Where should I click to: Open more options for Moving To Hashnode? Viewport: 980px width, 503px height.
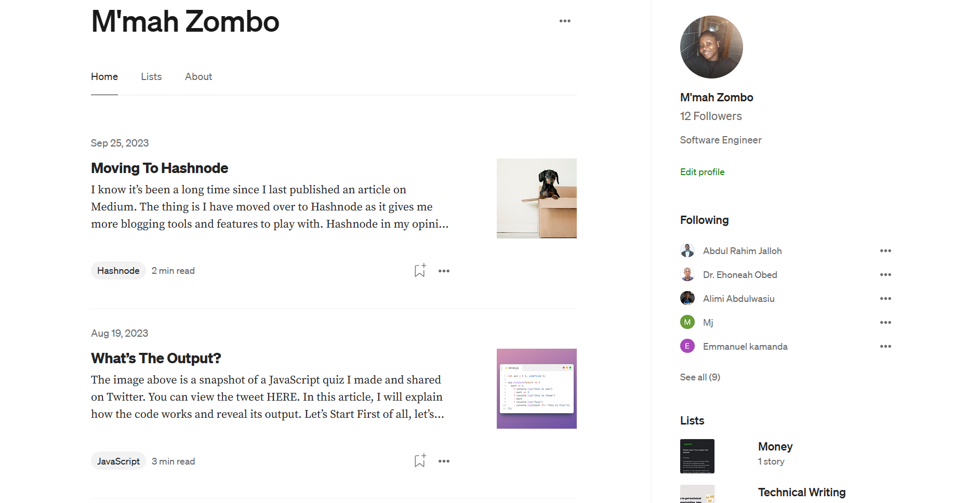pyautogui.click(x=444, y=271)
